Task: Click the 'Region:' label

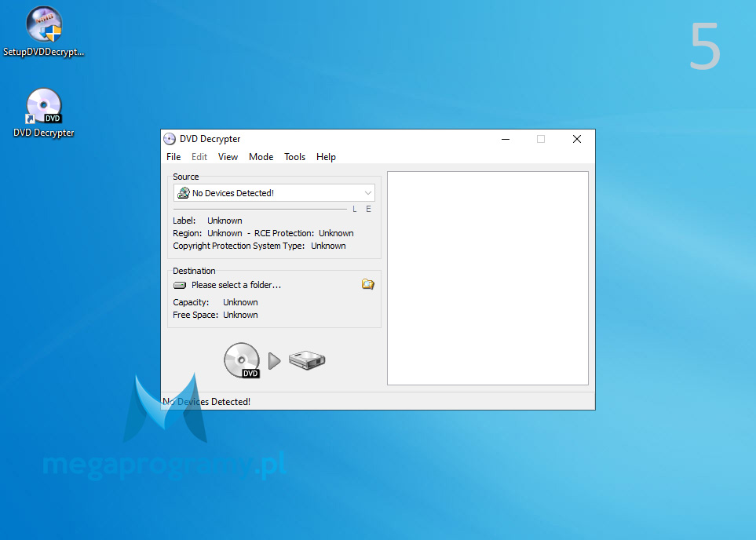Action: (x=187, y=233)
